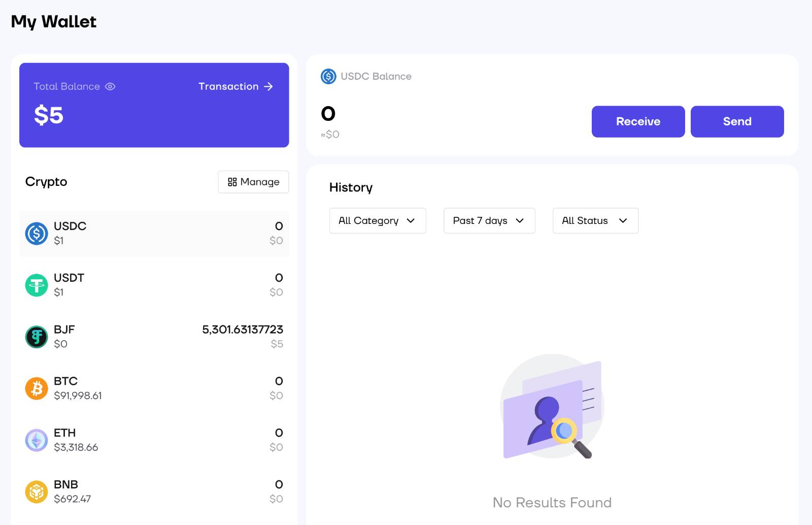Click the History heading
This screenshot has width=812, height=525.
click(351, 187)
